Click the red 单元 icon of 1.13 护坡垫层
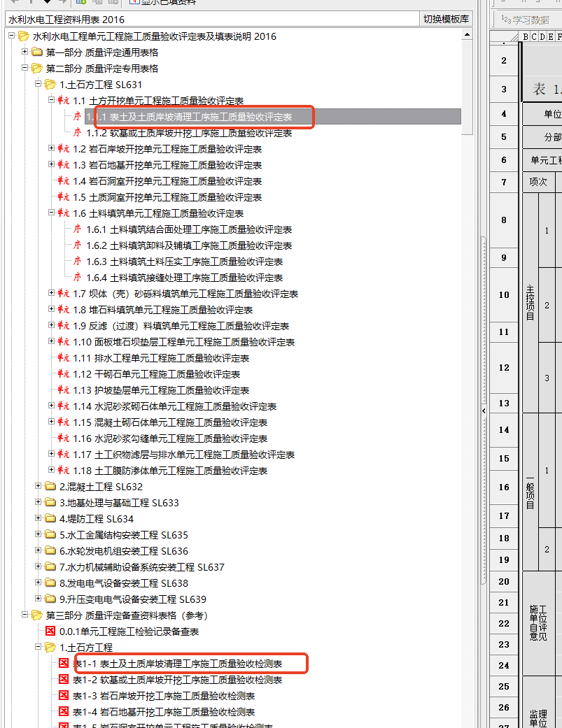Image resolution: width=562 pixels, height=728 pixels. click(64, 390)
